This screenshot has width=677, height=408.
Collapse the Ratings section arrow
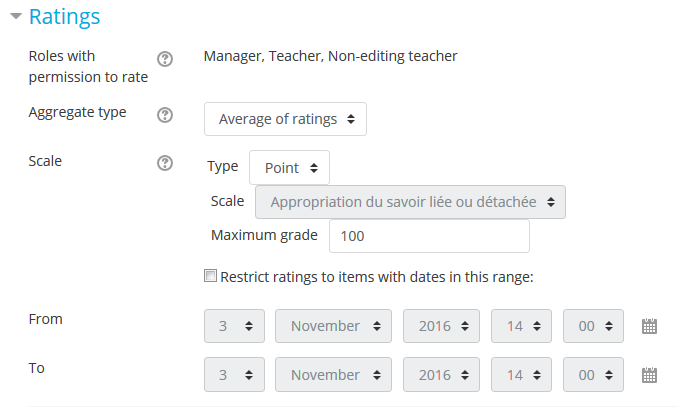pos(16,16)
